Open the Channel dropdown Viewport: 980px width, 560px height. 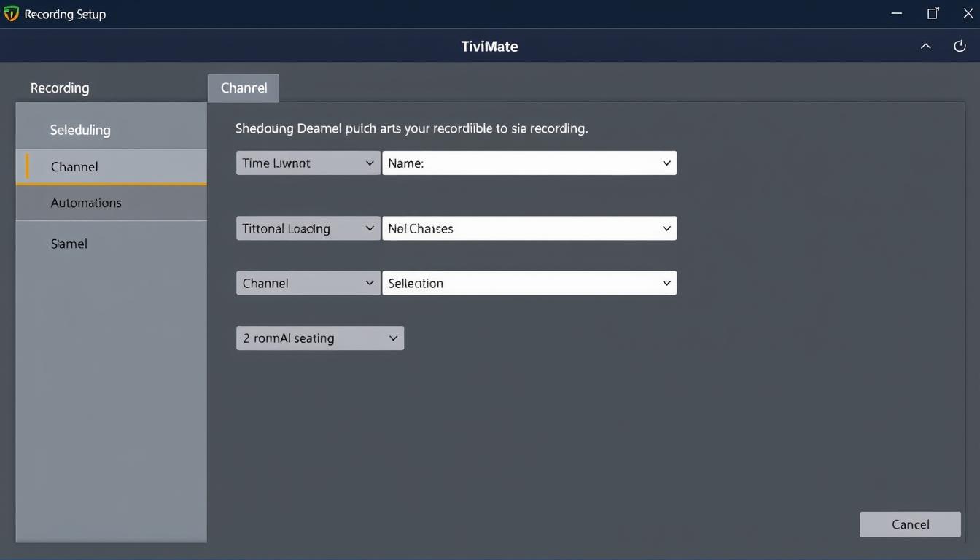pos(307,283)
